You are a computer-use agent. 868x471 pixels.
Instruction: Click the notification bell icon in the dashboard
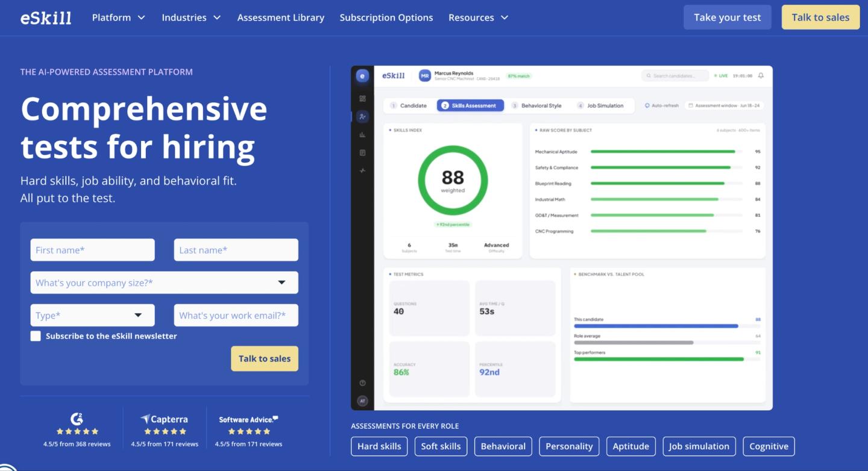761,76
